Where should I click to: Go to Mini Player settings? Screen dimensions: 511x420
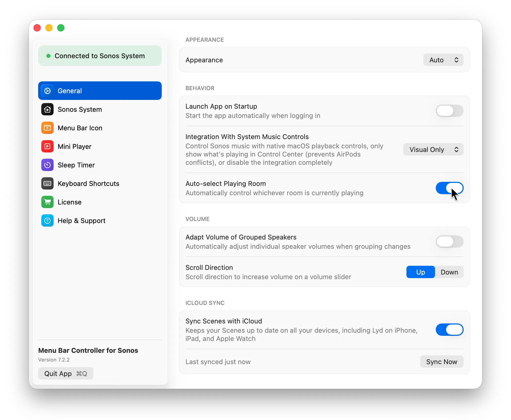(100, 146)
